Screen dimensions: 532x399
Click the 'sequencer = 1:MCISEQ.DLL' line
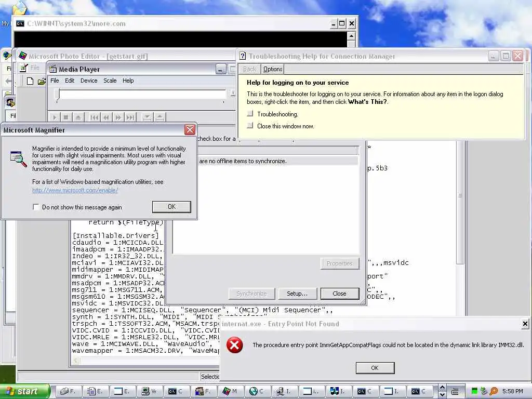(203, 310)
